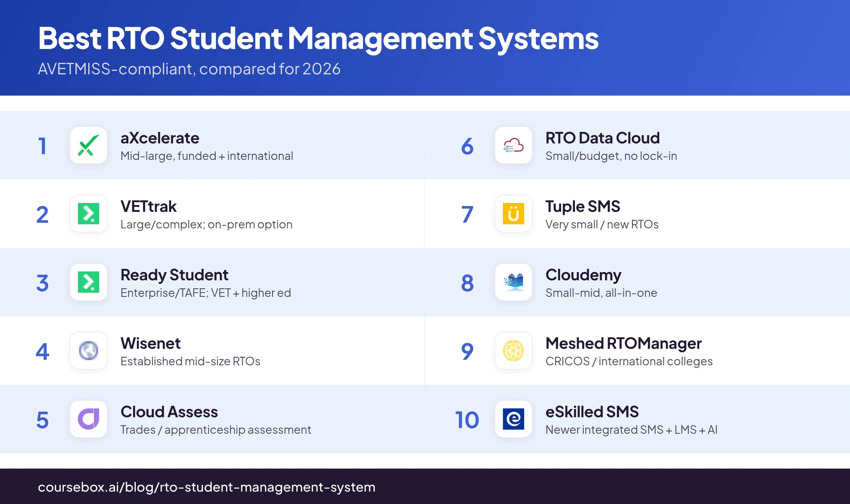Select the Ready Student title

click(x=174, y=275)
